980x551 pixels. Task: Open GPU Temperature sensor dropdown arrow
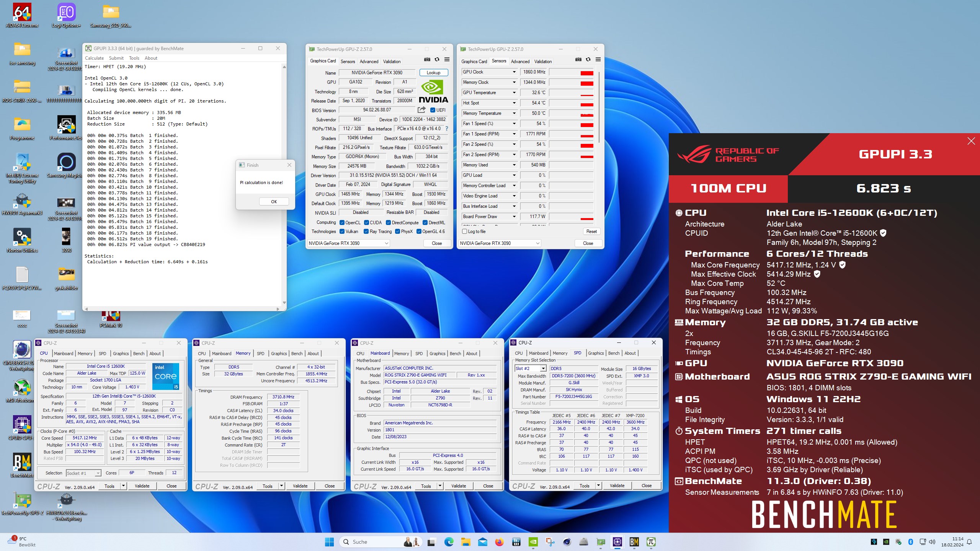(514, 93)
